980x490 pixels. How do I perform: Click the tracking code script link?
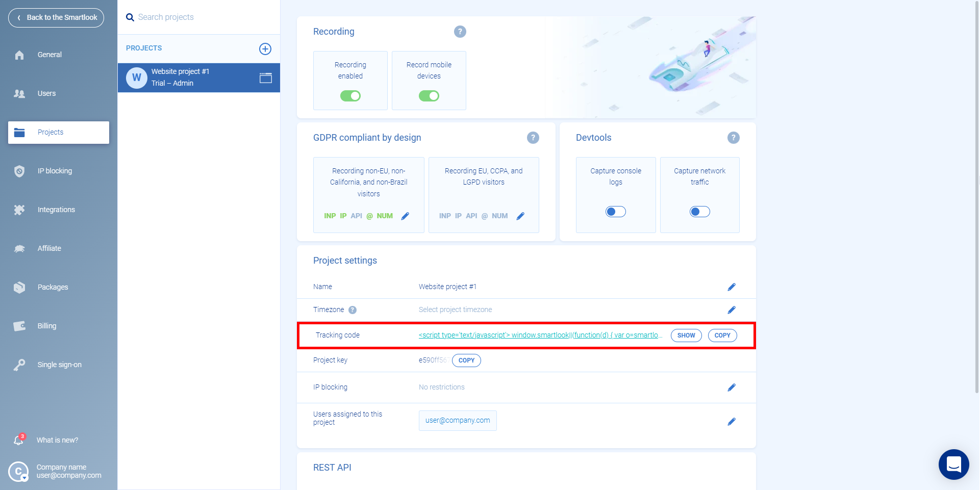tap(541, 335)
